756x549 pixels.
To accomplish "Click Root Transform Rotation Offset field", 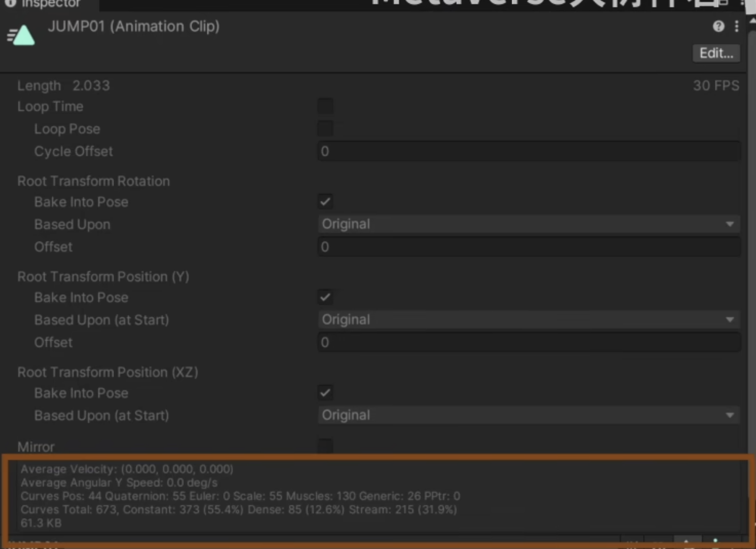I will coord(528,247).
